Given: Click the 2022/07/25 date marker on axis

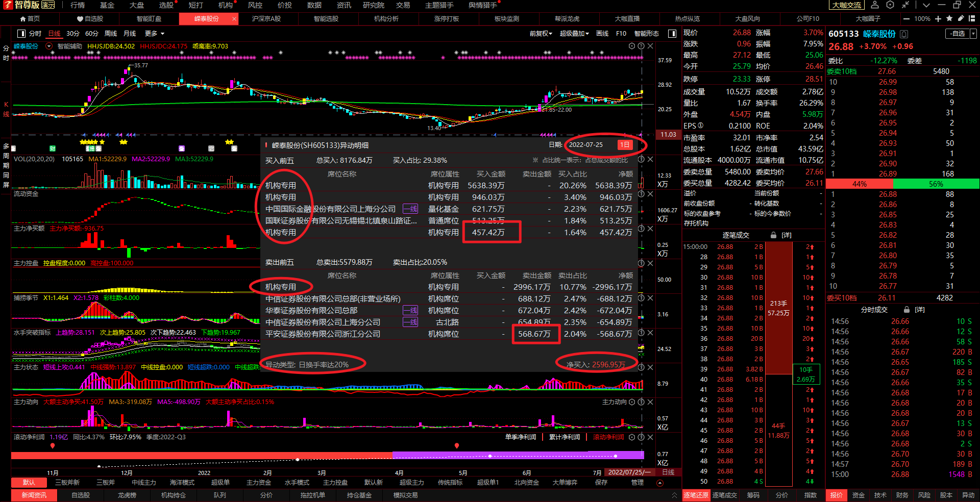Looking at the screenshot, I should tap(629, 472).
